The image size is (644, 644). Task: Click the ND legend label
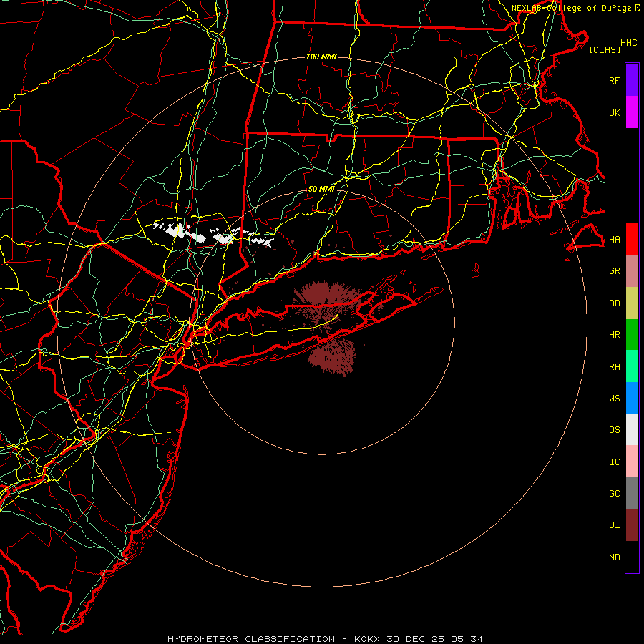(x=614, y=557)
